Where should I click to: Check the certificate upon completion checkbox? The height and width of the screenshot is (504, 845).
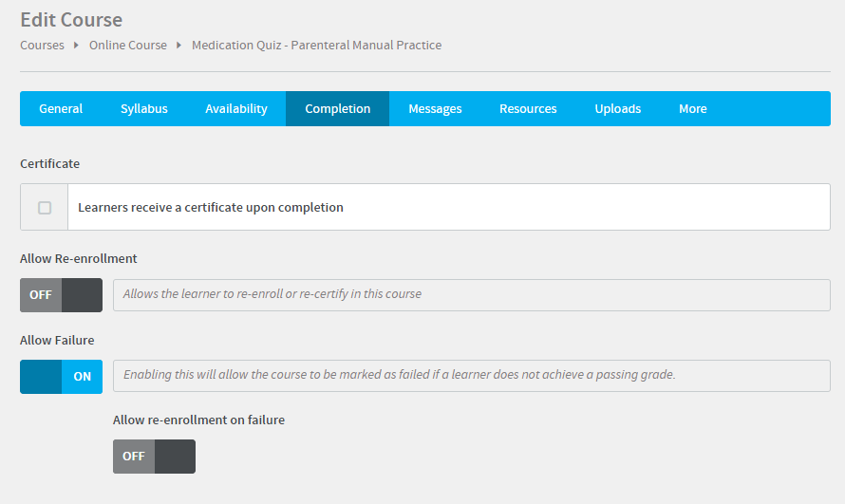coord(45,208)
